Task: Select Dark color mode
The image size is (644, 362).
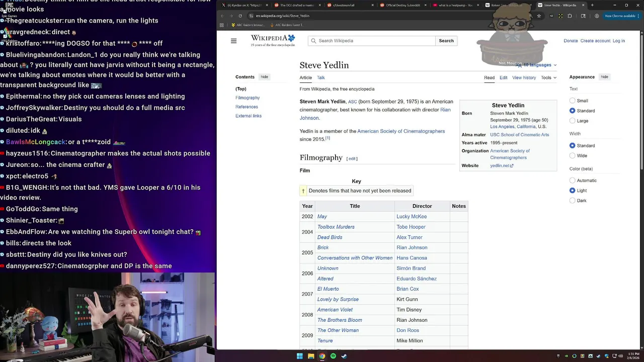Action: [x=572, y=200]
